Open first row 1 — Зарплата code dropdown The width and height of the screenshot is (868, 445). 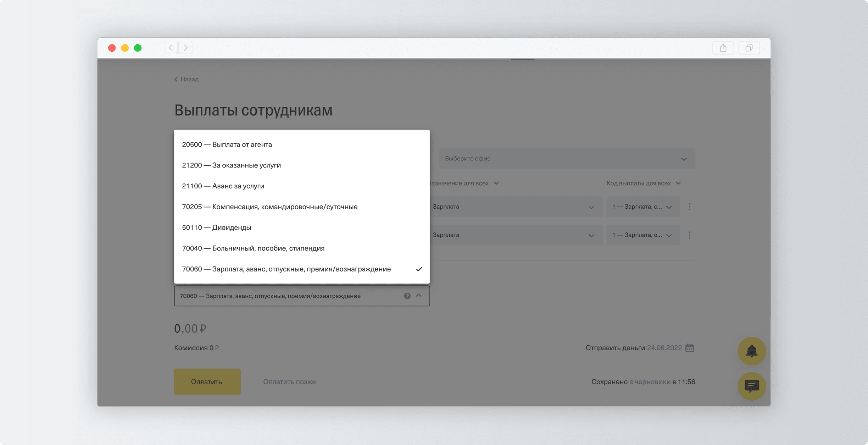pyautogui.click(x=643, y=207)
